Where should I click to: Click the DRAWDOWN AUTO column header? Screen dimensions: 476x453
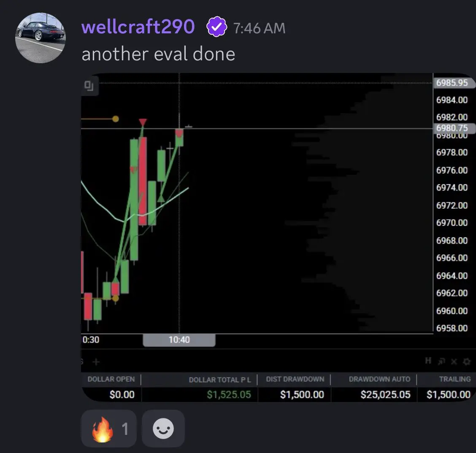(379, 379)
